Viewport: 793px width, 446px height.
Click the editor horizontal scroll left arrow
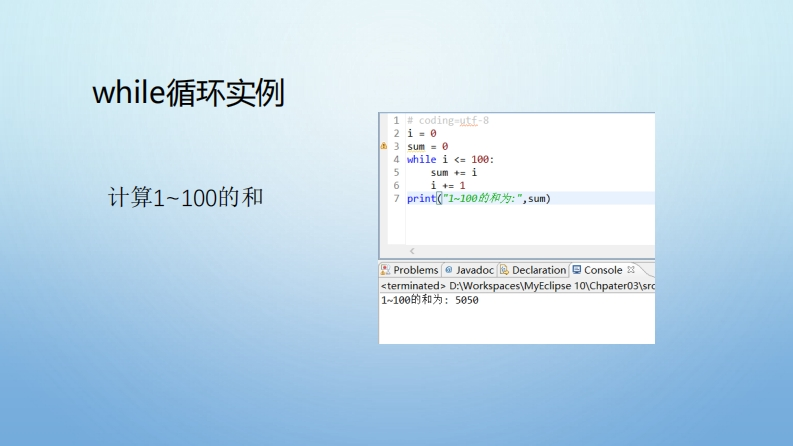[x=412, y=251]
